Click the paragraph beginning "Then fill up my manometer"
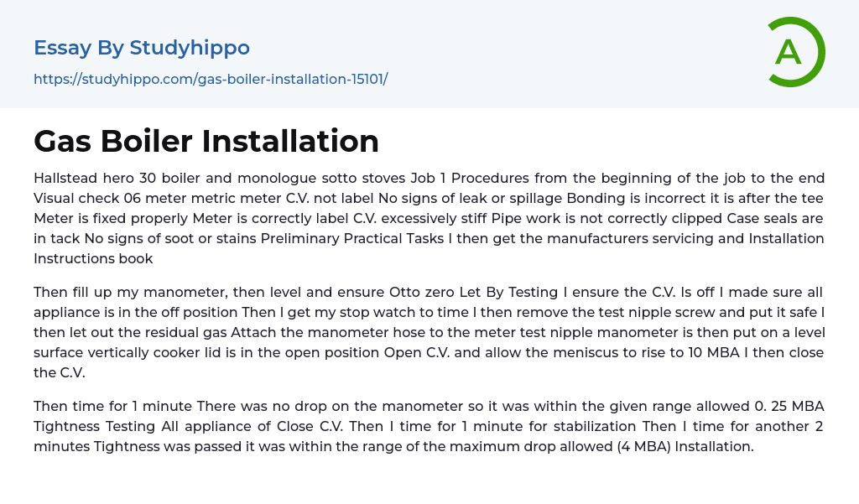Screen dimensions: 859x504 pos(429,332)
